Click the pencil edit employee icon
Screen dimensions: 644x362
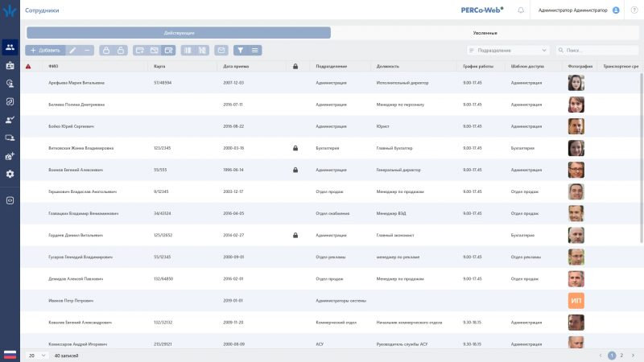pos(72,50)
